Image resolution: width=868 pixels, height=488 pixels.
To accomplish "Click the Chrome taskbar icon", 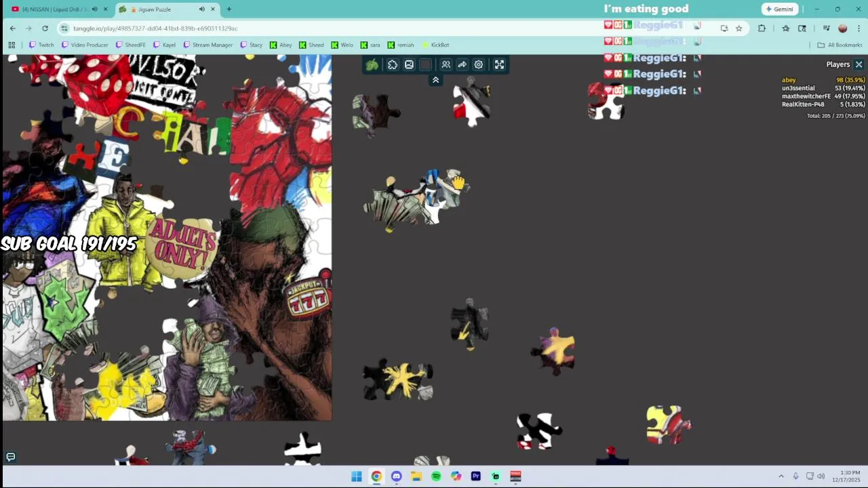I will point(376,476).
